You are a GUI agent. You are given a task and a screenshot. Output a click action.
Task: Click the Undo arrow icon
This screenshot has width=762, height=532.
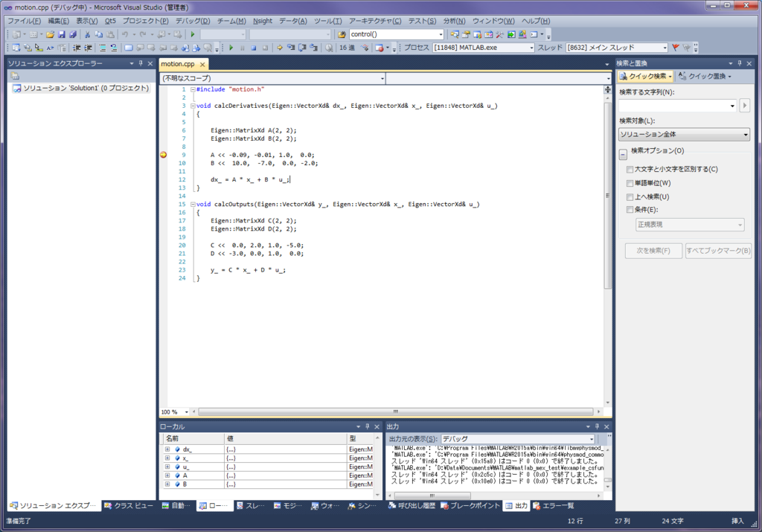click(125, 34)
